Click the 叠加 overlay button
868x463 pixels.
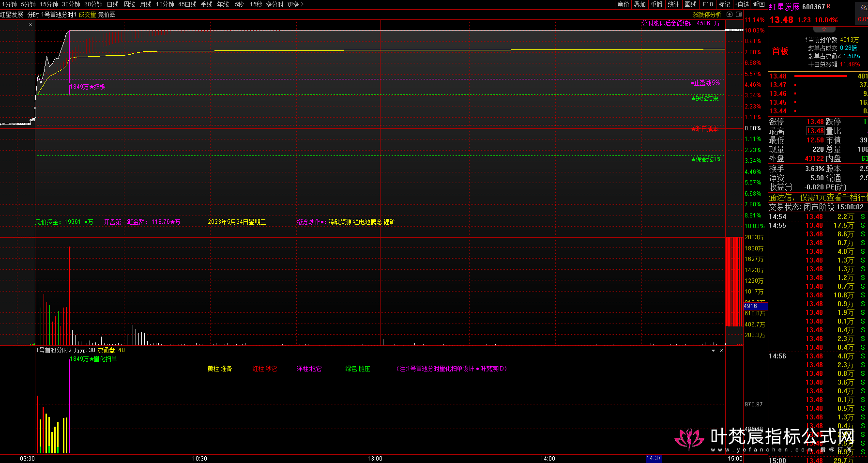tap(640, 4)
